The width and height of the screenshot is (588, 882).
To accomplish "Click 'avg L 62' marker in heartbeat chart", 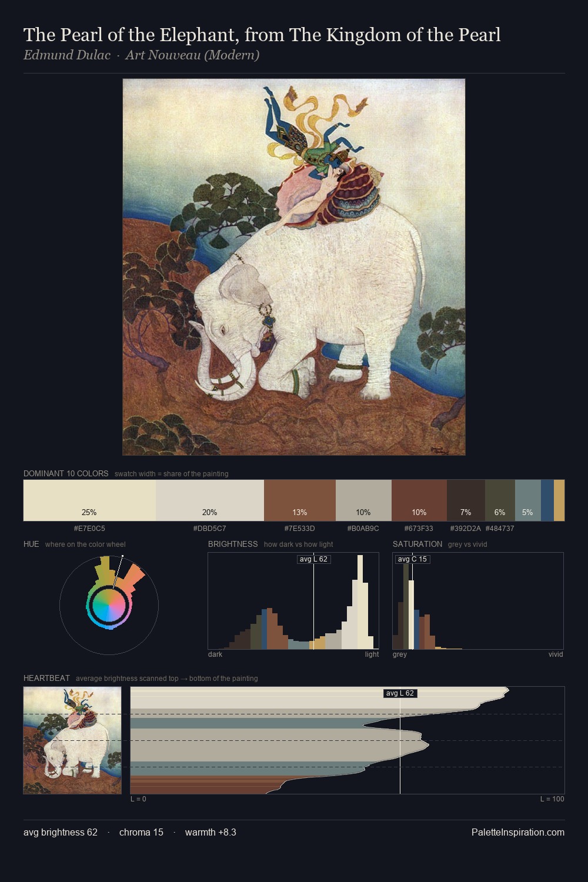I will tap(400, 693).
